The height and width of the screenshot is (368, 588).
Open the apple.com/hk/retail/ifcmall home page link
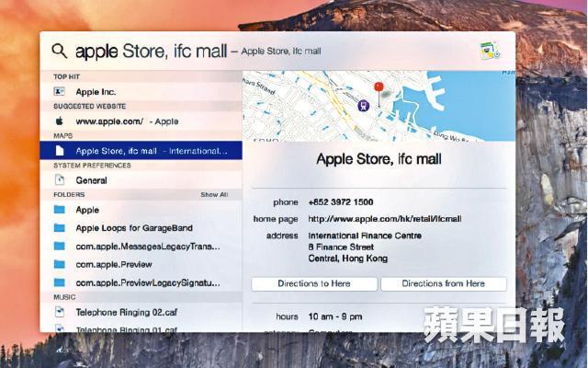click(385, 219)
